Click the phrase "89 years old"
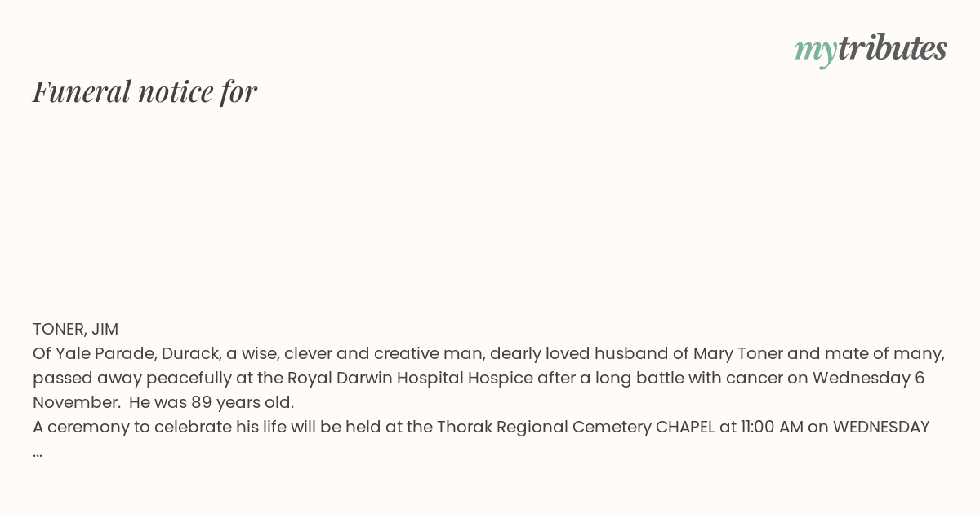Screen dimensions: 980x514 [x=243, y=402]
